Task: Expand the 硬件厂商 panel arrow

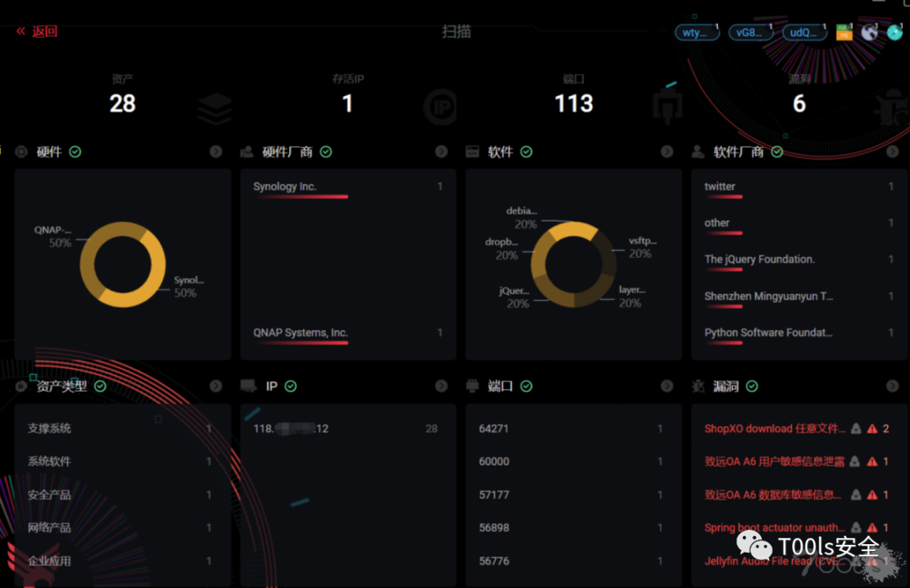Action: pos(441,152)
